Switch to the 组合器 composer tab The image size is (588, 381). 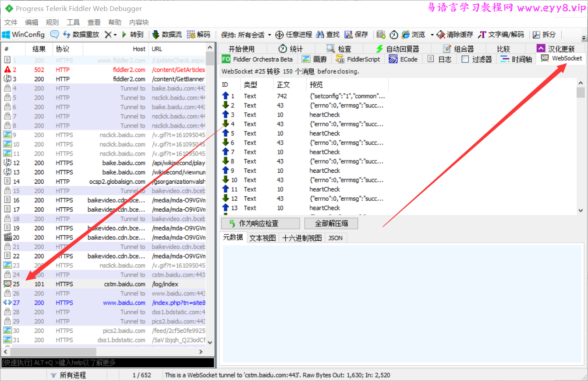click(458, 49)
